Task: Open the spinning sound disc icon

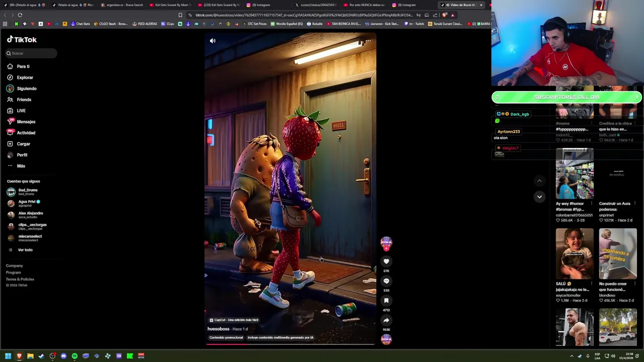Action: [386, 339]
